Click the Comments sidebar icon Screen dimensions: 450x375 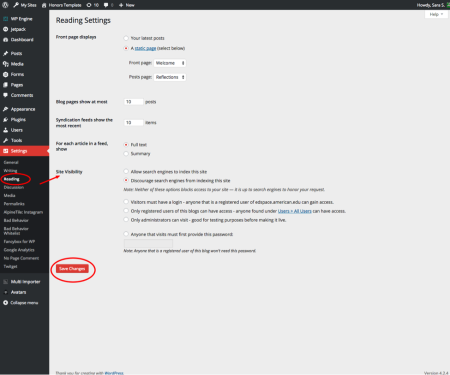coord(5,95)
